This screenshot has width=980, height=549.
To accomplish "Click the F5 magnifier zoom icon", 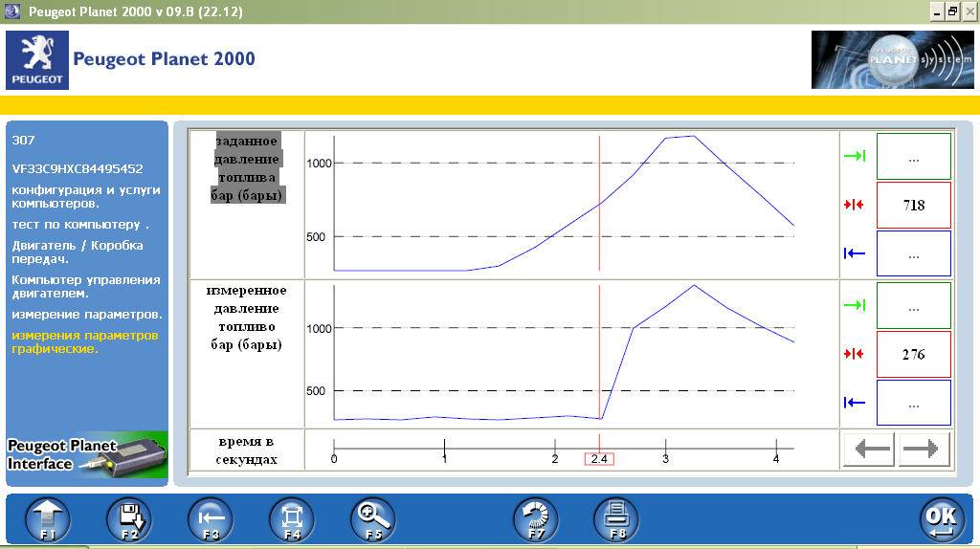I will click(x=373, y=518).
